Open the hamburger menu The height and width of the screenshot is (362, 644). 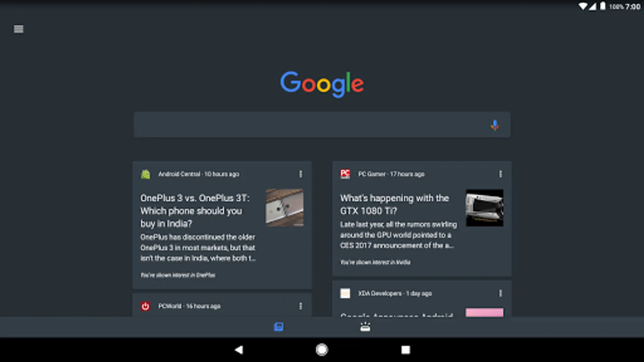pyautogui.click(x=19, y=29)
